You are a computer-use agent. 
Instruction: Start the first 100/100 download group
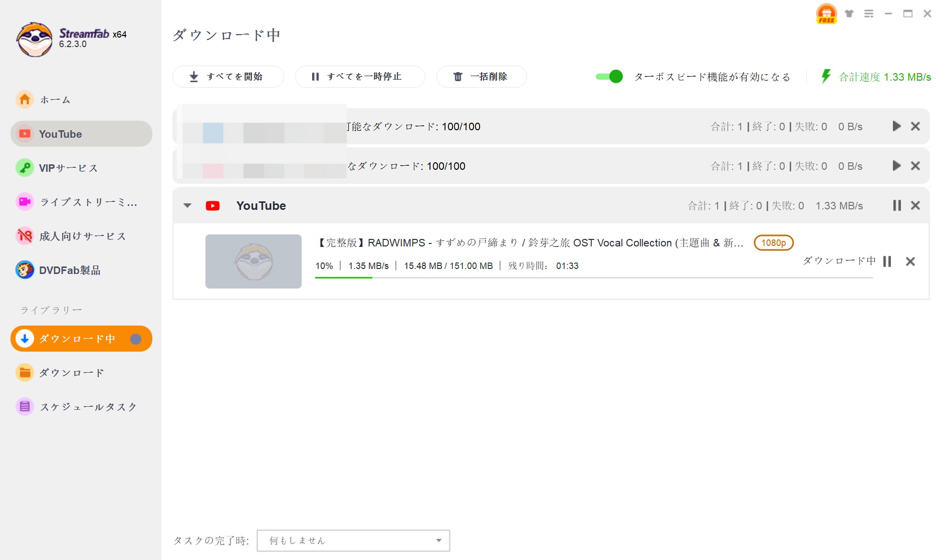tap(896, 126)
